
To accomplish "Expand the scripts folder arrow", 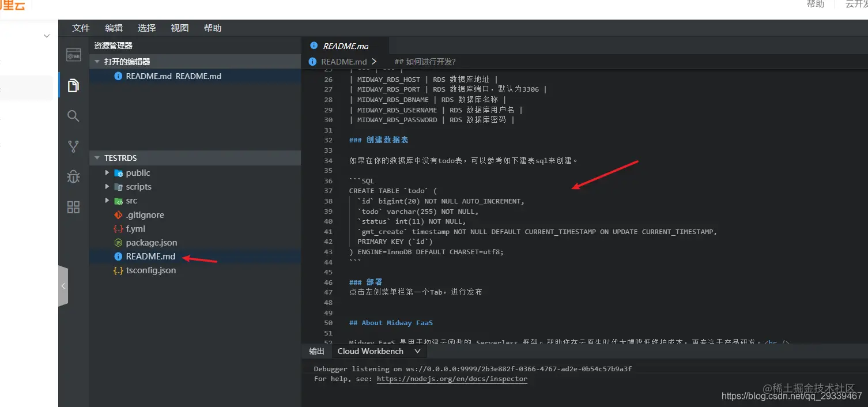I will click(x=107, y=187).
